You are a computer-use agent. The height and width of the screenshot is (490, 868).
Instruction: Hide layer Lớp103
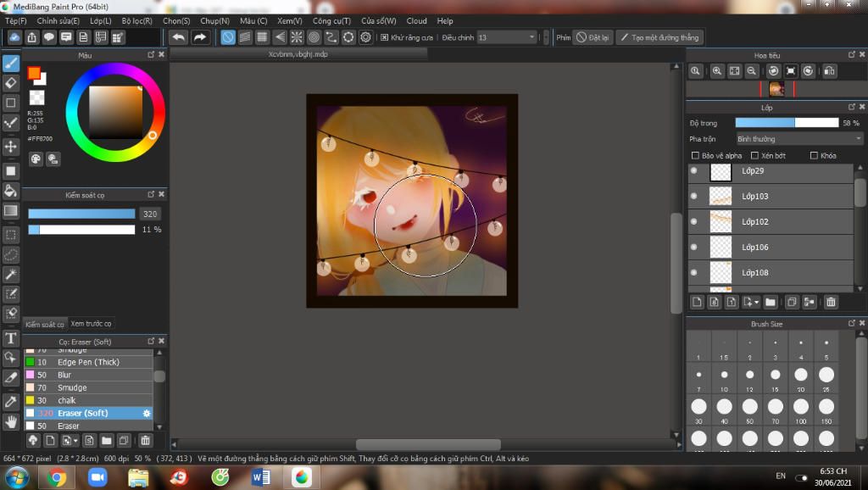[694, 196]
